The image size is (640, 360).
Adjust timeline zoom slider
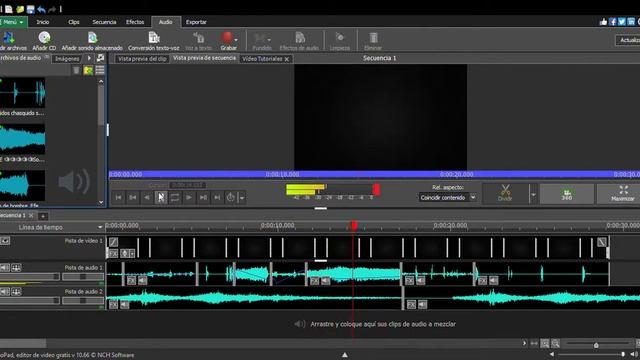tap(596, 345)
